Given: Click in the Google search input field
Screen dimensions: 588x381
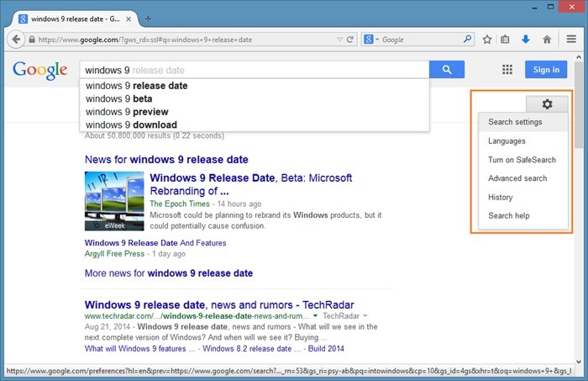Looking at the screenshot, I should [x=255, y=70].
